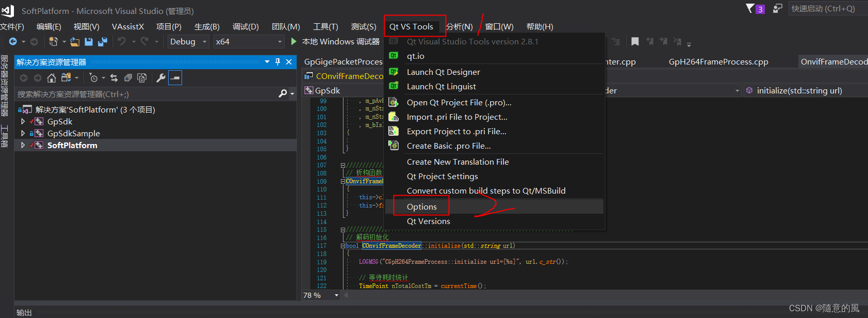The width and height of the screenshot is (868, 318).
Task: Click the Solution Explorer search field
Action: coord(147,94)
